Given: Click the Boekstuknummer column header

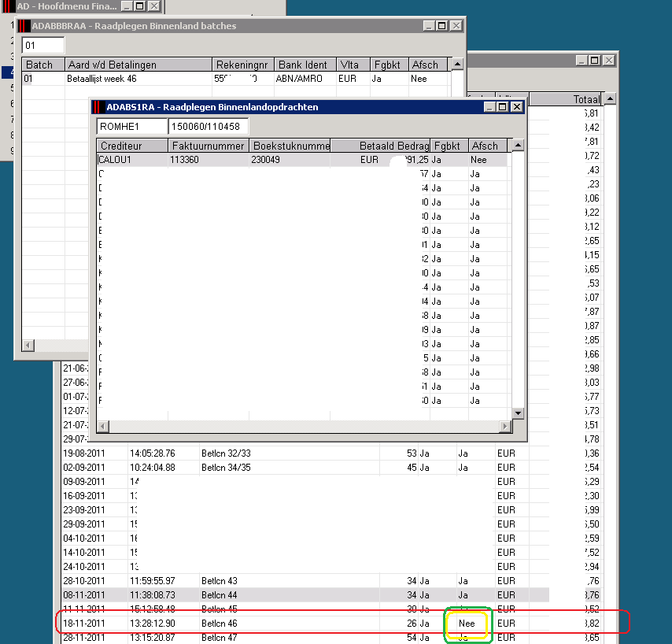Looking at the screenshot, I should pyautogui.click(x=290, y=146).
